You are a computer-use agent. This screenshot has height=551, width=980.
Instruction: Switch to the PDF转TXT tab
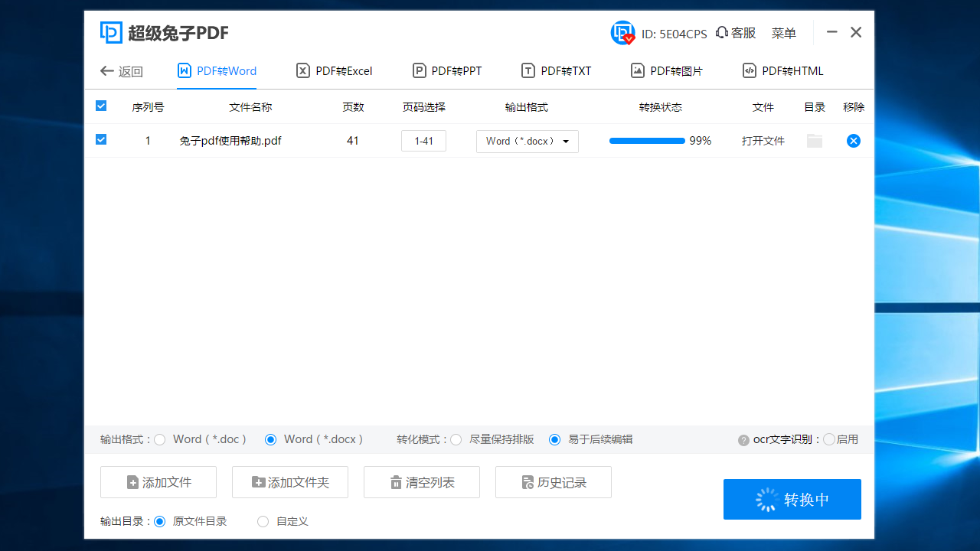[557, 71]
